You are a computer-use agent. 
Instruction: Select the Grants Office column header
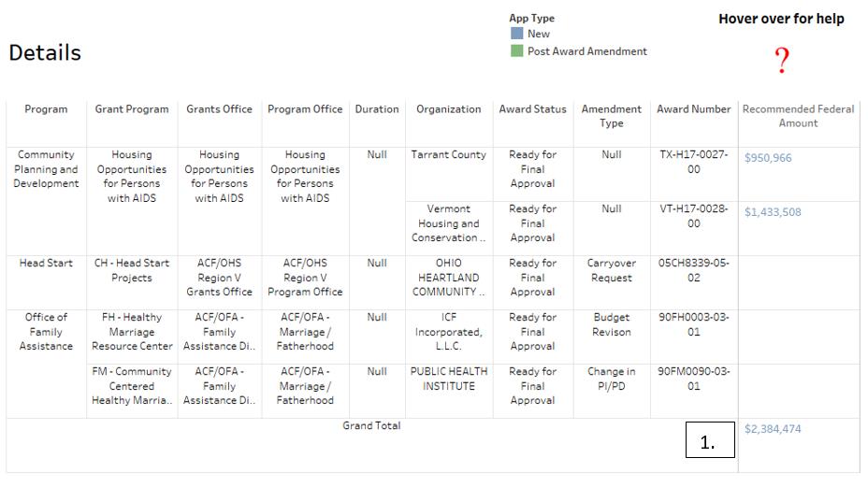click(219, 109)
